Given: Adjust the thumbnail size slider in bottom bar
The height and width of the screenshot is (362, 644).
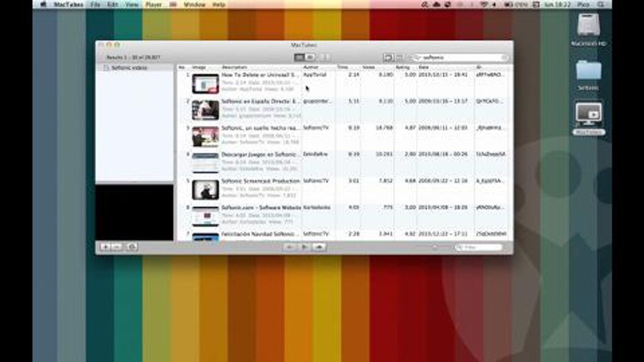Looking at the screenshot, I should (434, 247).
